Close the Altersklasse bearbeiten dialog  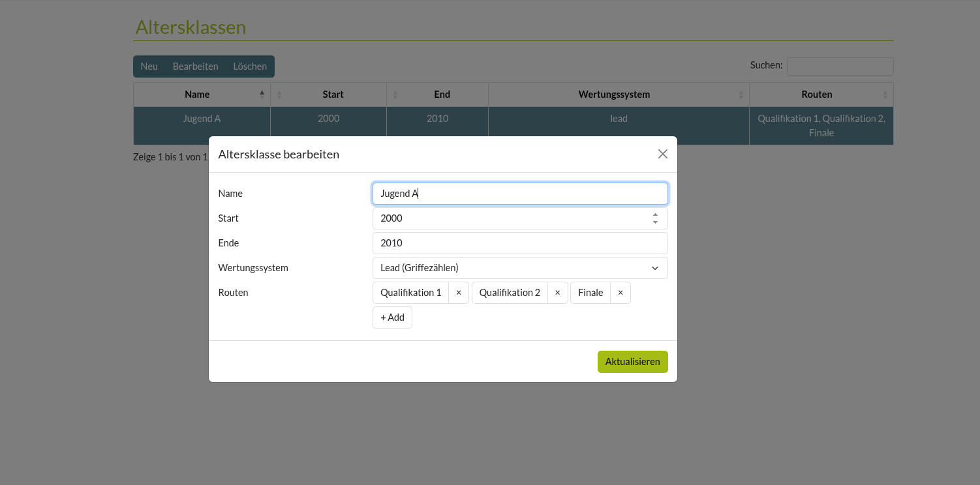coord(662,154)
